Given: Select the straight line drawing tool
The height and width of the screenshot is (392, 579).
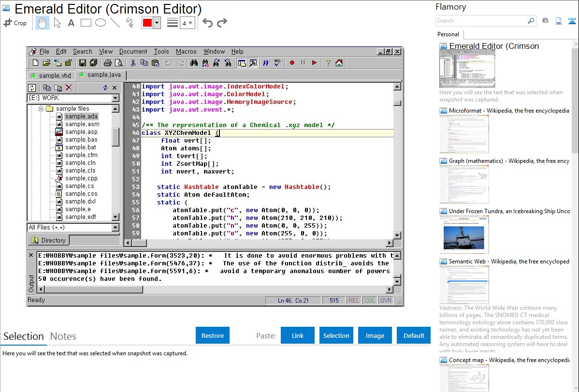Looking at the screenshot, I should (x=115, y=23).
